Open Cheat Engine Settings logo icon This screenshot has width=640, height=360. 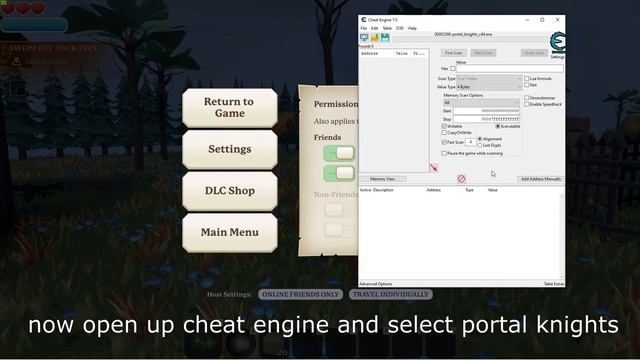(557, 42)
